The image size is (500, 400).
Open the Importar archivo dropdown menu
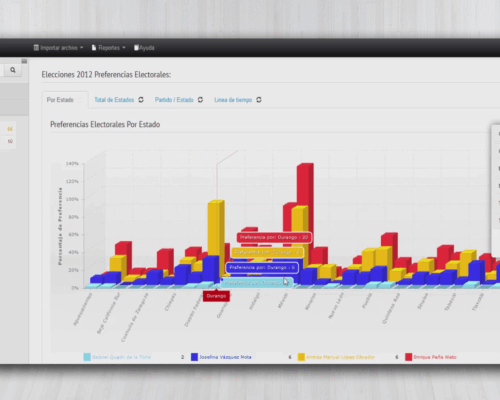pyautogui.click(x=58, y=48)
